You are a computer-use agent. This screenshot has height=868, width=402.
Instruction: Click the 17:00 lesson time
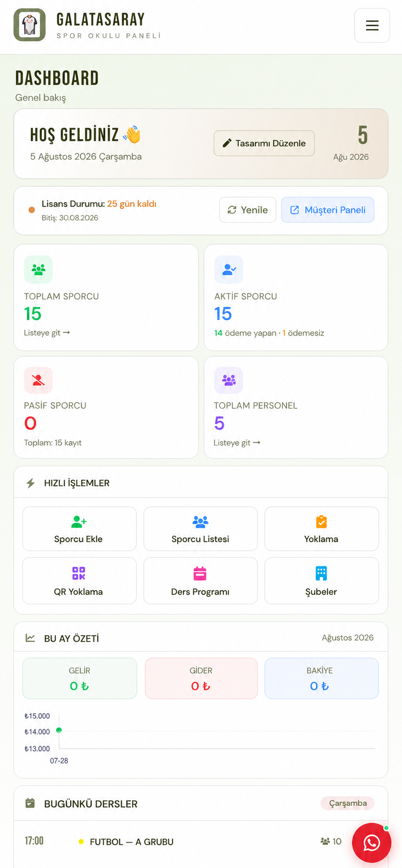(x=34, y=841)
